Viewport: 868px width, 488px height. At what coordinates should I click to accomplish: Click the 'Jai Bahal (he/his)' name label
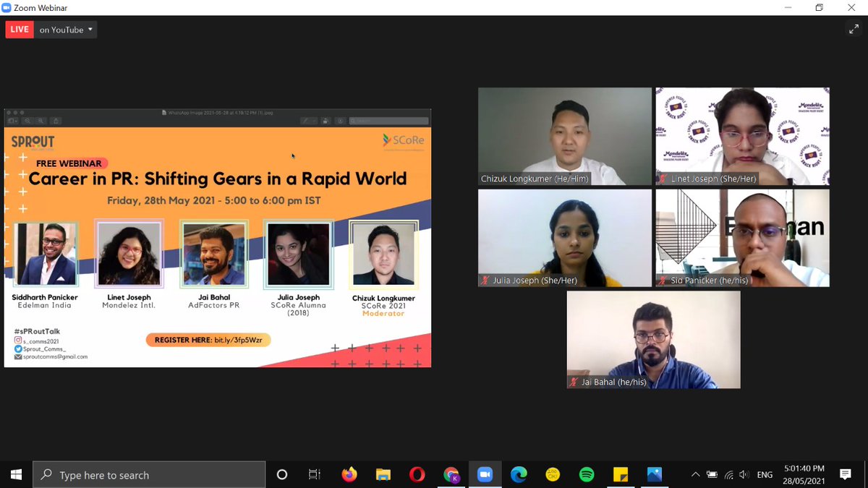click(x=614, y=382)
